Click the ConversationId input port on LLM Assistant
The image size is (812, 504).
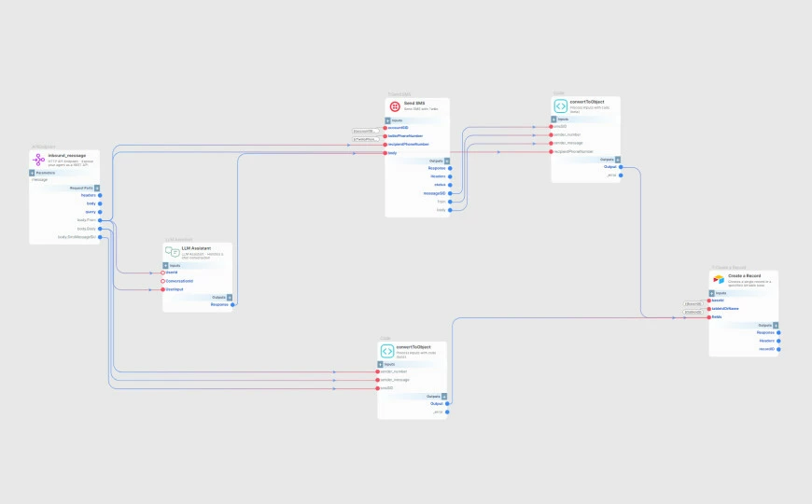162,281
